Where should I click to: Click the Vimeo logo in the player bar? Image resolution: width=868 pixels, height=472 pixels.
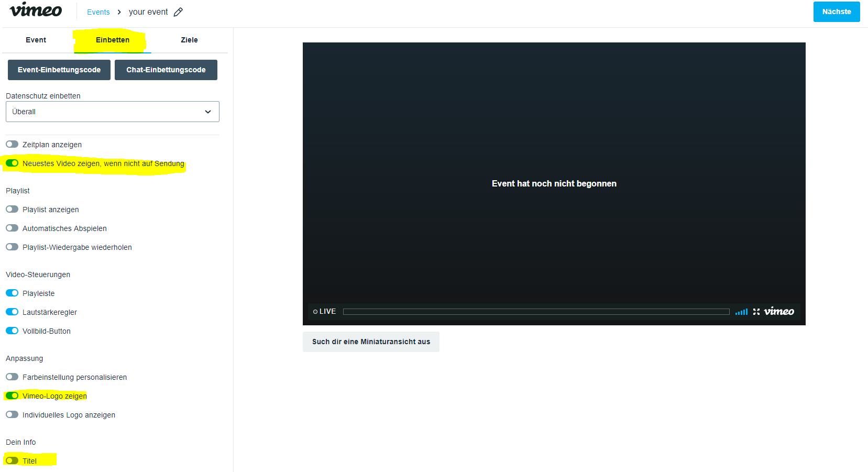pos(779,312)
